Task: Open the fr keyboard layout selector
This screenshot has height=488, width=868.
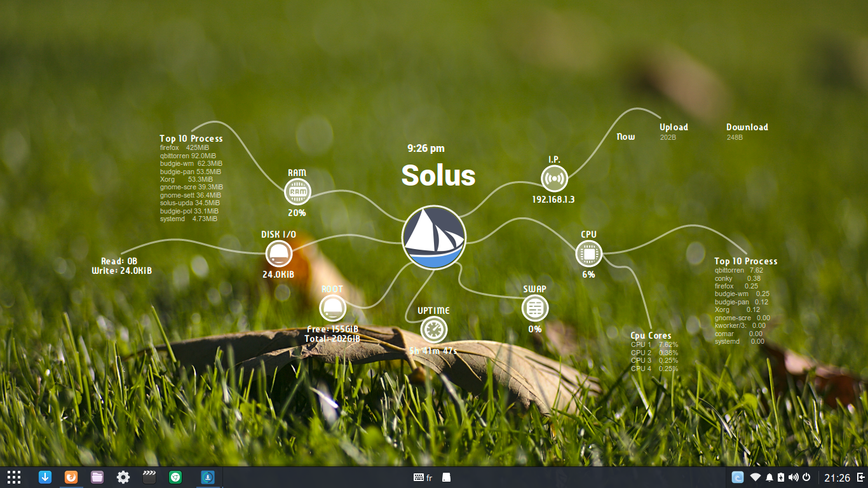Action: [424, 477]
